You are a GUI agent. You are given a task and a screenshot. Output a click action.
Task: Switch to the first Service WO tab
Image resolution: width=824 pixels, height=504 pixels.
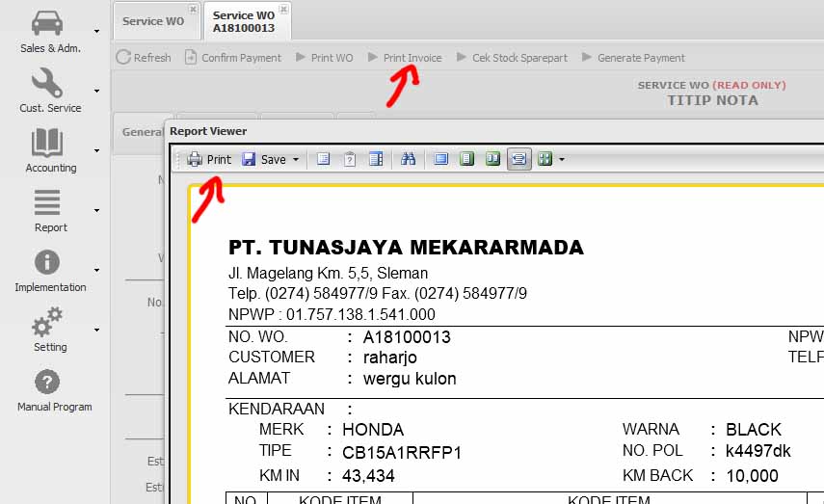tap(152, 21)
